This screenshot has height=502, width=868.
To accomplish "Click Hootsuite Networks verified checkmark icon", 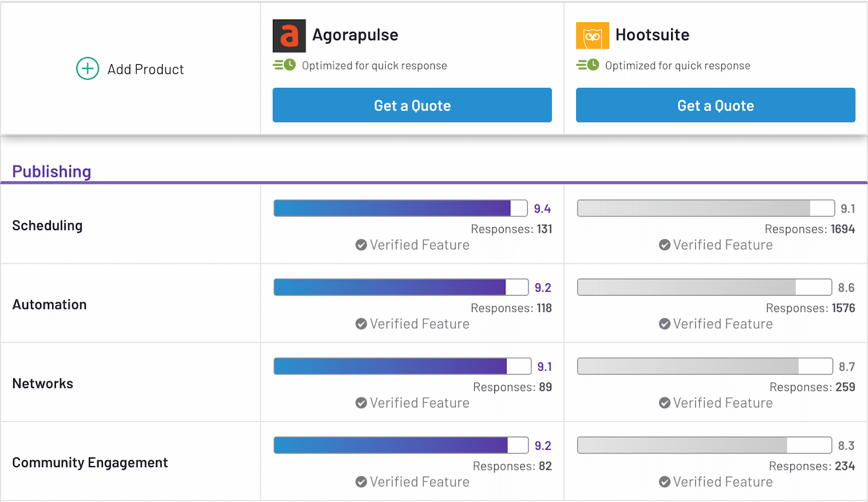I will 665,403.
